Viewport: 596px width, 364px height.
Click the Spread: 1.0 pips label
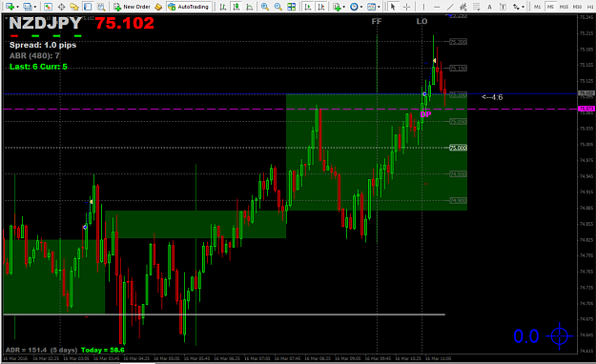coord(43,45)
